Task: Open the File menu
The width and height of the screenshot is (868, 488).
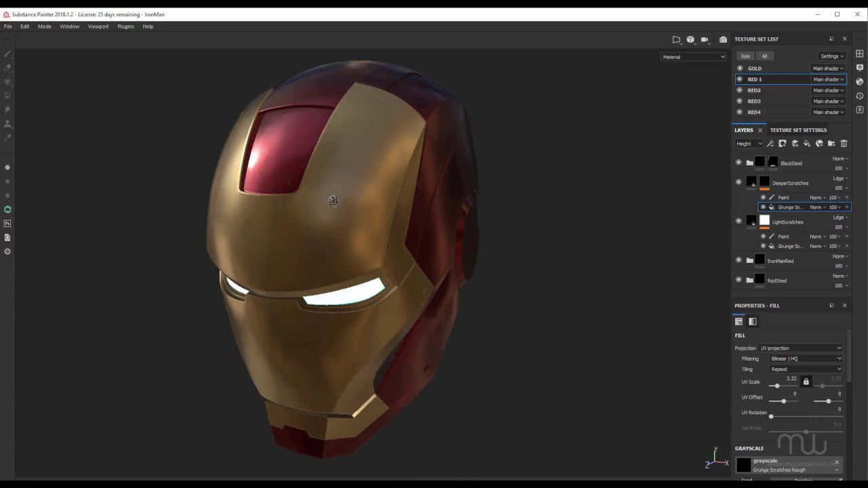Action: coord(8,26)
